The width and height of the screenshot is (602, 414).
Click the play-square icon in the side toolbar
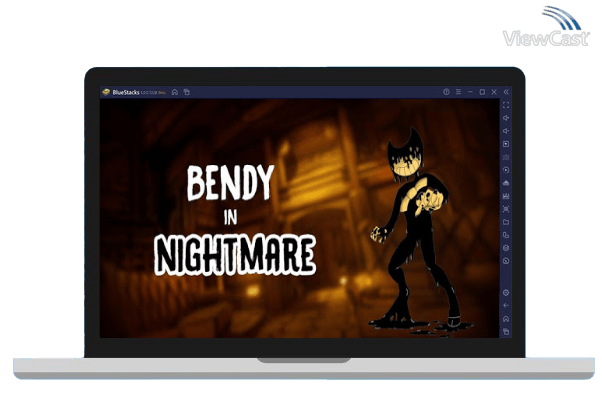[506, 144]
